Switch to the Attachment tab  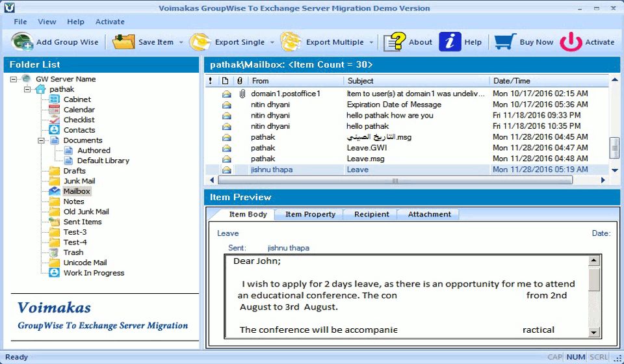pyautogui.click(x=430, y=214)
